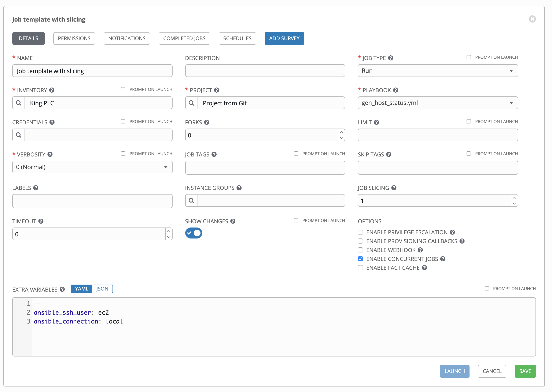Click the search icon in CREDENTIALS field
Viewport: 552px width, 392px height.
19,135
